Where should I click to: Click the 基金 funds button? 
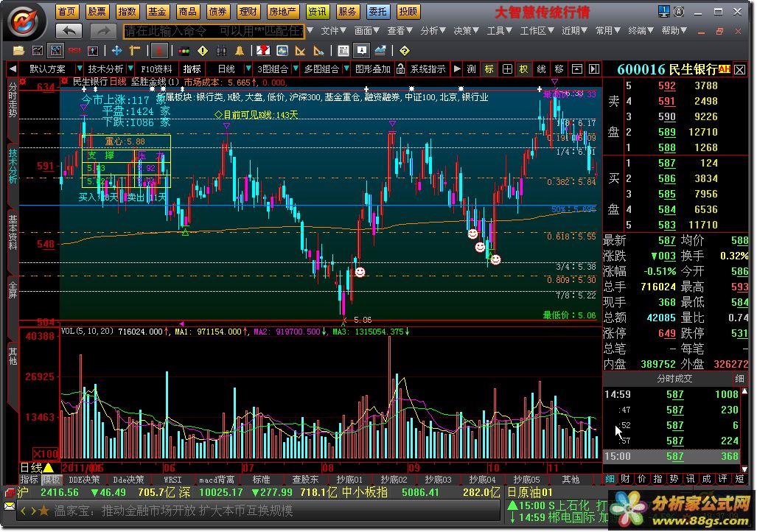(158, 12)
